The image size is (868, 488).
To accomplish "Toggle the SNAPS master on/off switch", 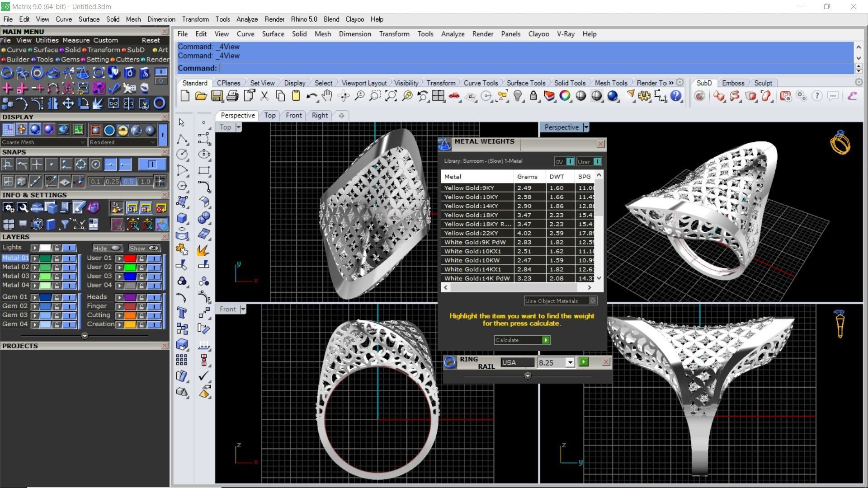I will coord(152,164).
